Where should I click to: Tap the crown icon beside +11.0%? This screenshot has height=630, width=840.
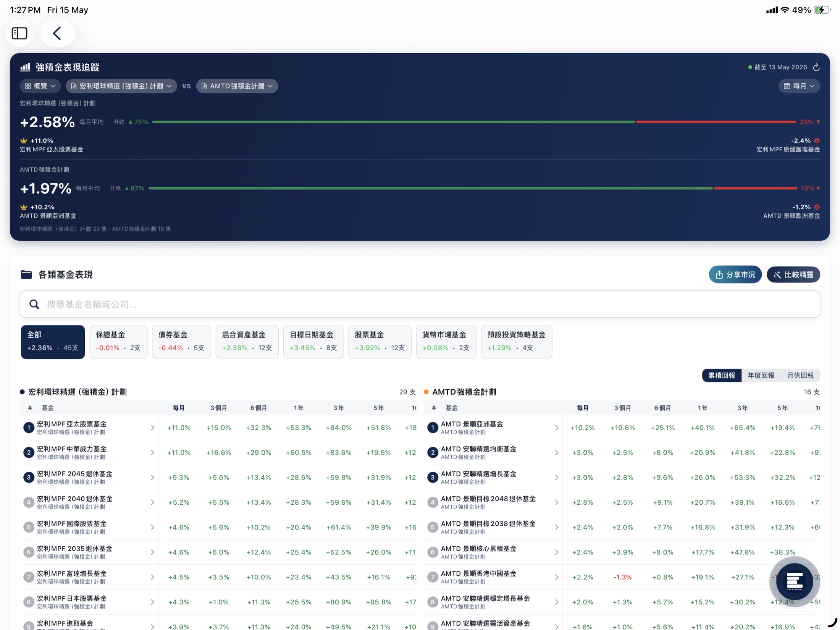(x=24, y=141)
